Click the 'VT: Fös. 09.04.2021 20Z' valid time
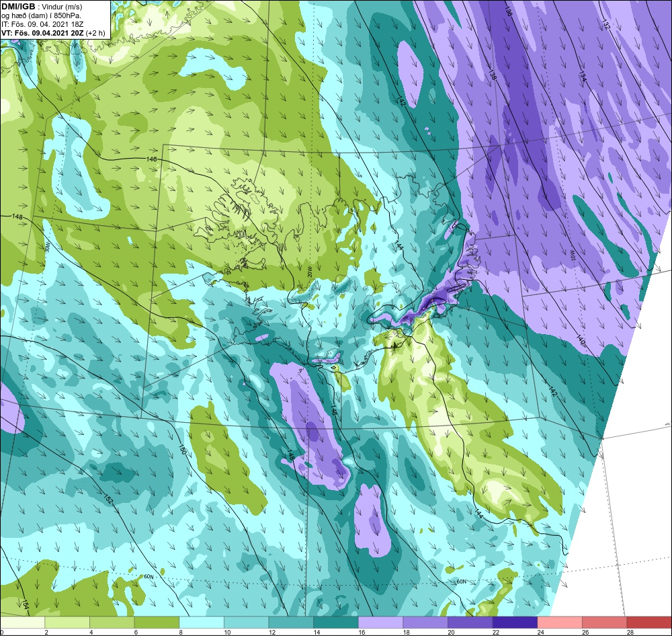The image size is (672, 636). click(x=42, y=33)
